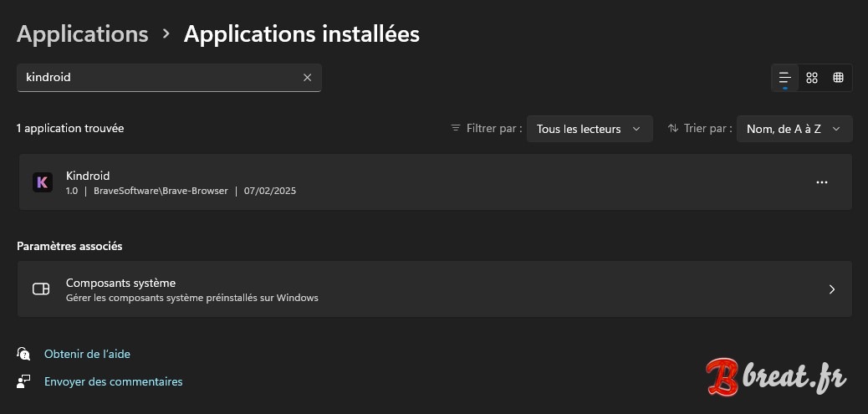Switch to grid view layout icon

pyautogui.click(x=811, y=78)
